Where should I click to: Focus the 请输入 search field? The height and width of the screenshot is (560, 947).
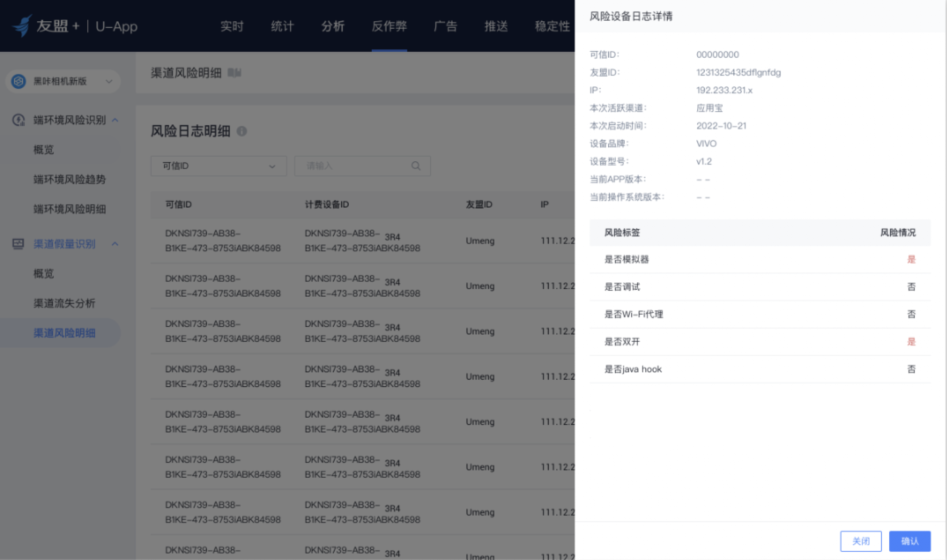click(363, 166)
